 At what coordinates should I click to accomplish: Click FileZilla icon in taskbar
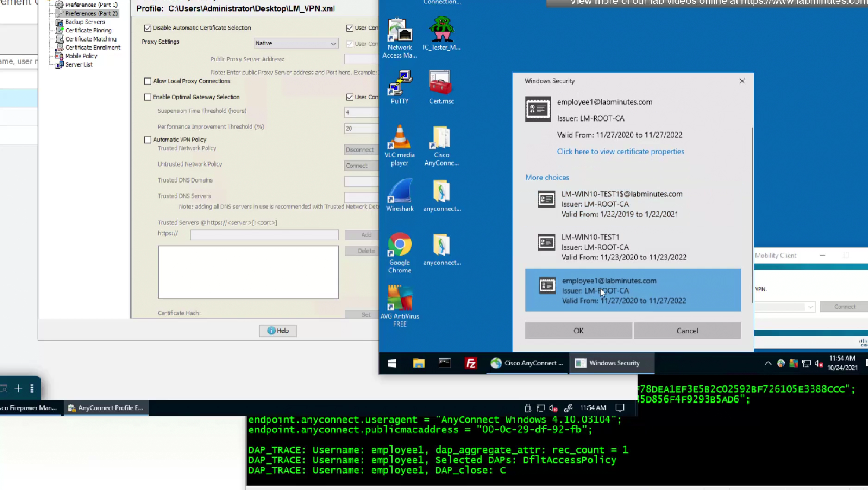(x=471, y=363)
